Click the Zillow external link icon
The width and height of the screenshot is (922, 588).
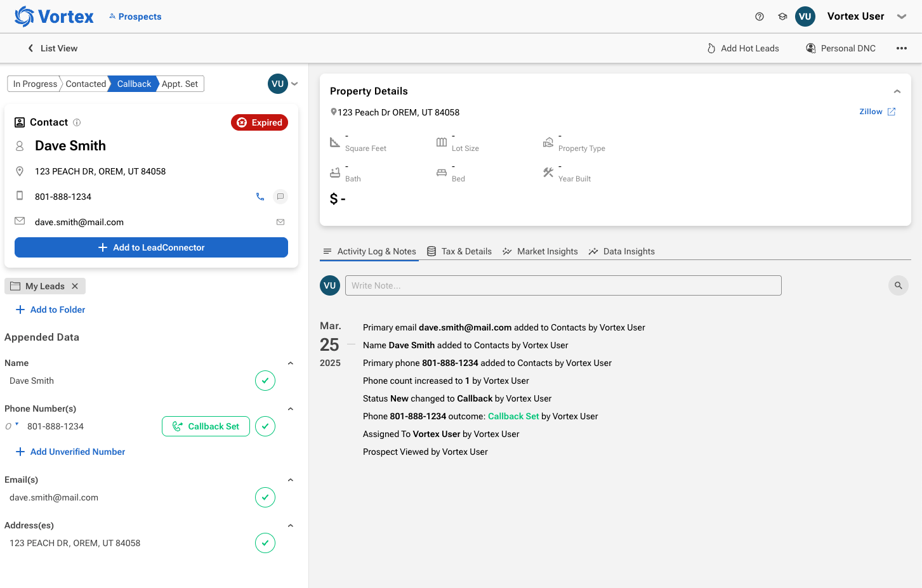coord(892,112)
